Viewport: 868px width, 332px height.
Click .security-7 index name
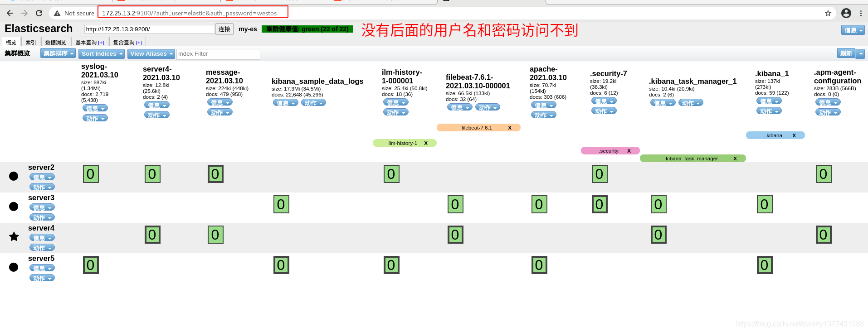click(609, 73)
